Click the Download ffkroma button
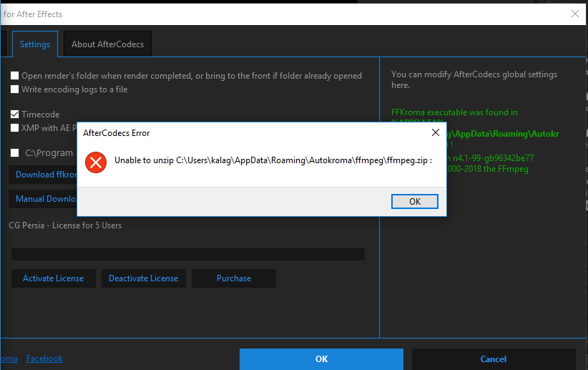588x370 pixels. (x=43, y=175)
